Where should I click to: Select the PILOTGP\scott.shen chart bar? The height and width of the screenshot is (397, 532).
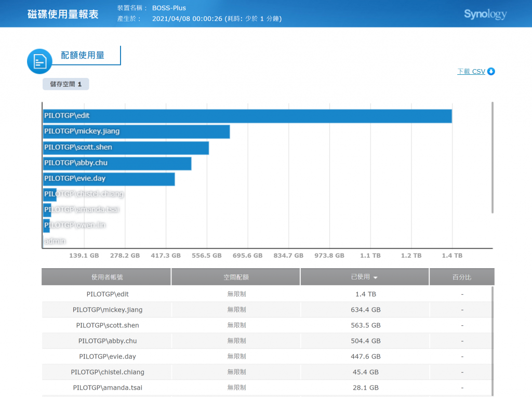126,147
